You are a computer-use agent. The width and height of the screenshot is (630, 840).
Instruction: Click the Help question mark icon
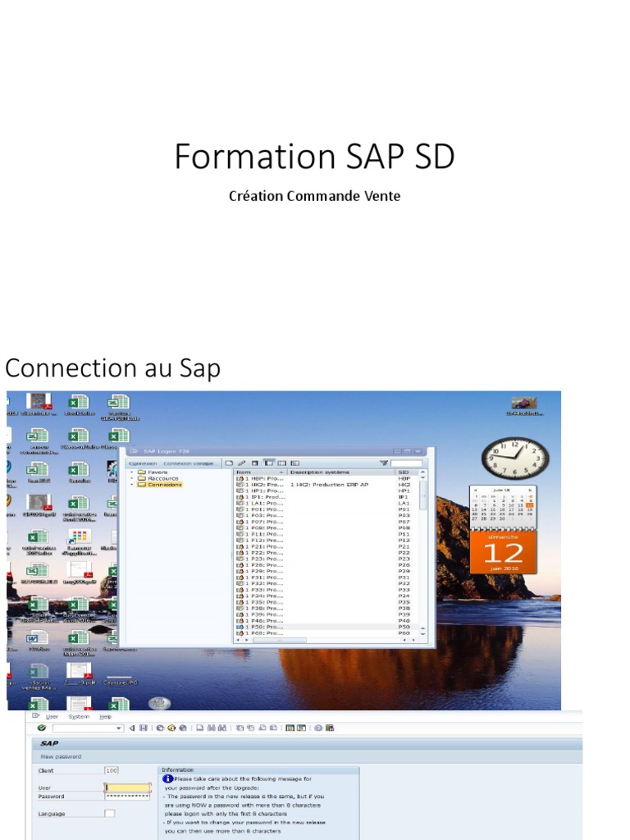(x=318, y=728)
